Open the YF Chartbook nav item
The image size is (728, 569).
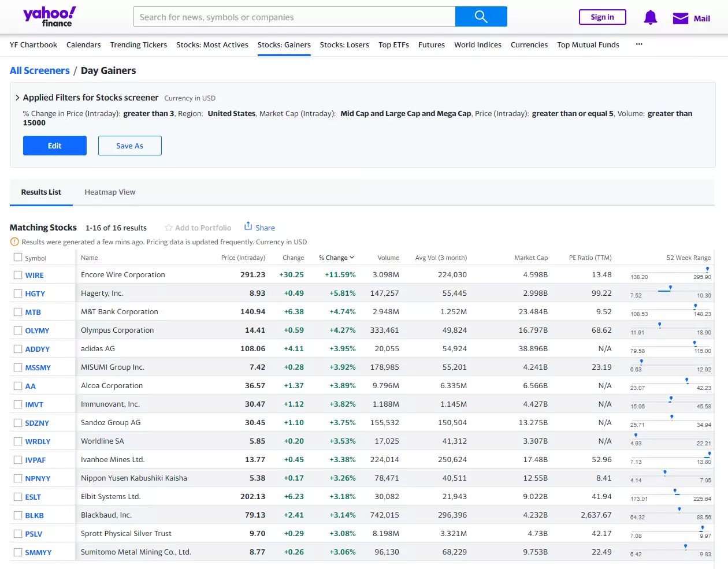coord(34,44)
